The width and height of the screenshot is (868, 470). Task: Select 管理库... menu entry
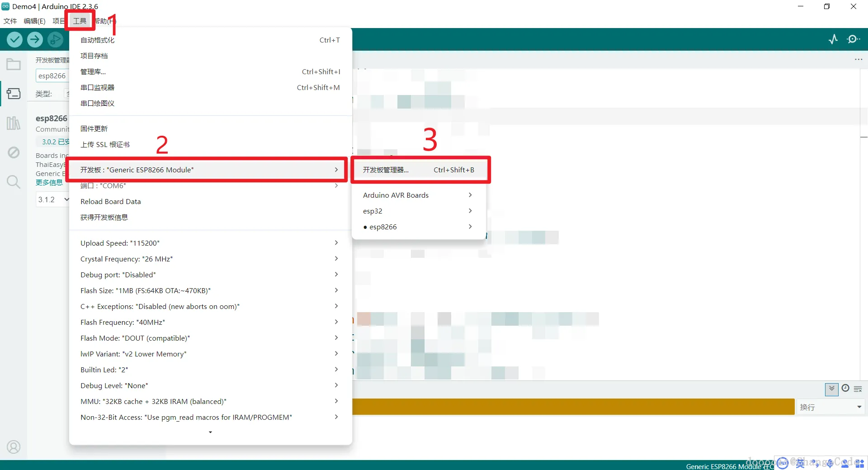pyautogui.click(x=211, y=72)
